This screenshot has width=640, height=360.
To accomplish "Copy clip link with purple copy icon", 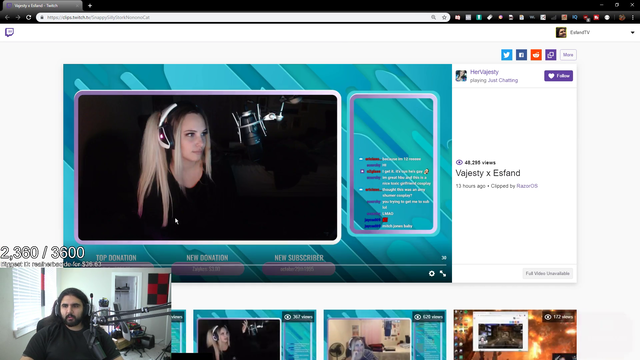I will pos(551,55).
